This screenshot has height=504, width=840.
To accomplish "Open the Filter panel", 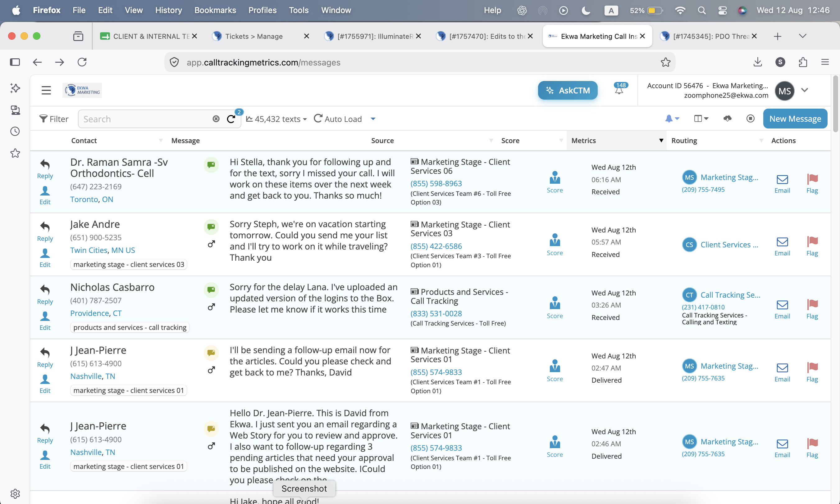I will point(54,119).
